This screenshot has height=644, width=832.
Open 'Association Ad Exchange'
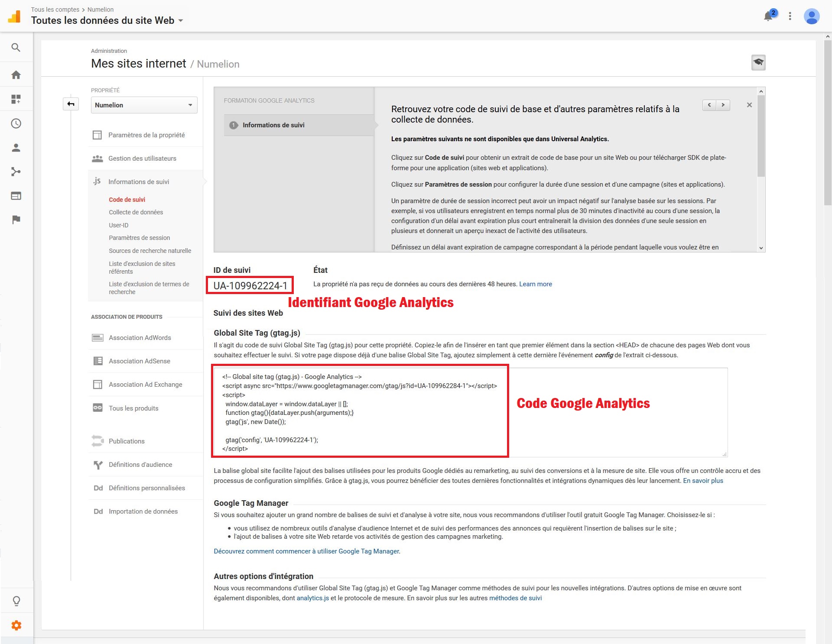pos(145,385)
